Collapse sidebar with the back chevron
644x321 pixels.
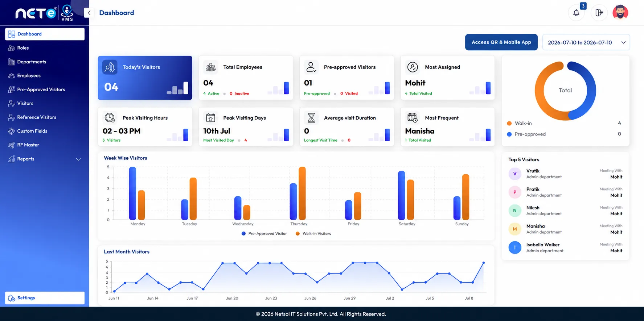click(x=89, y=13)
